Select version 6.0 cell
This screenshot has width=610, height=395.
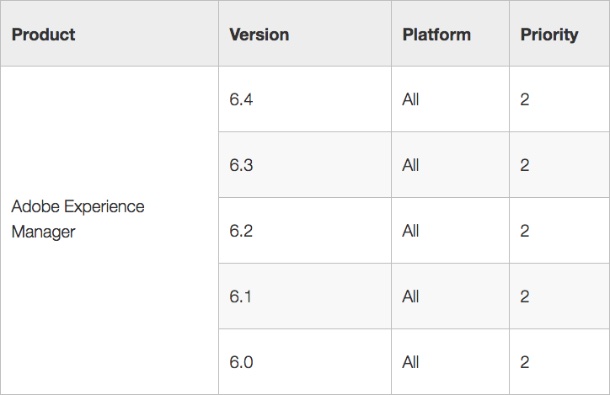click(x=305, y=362)
